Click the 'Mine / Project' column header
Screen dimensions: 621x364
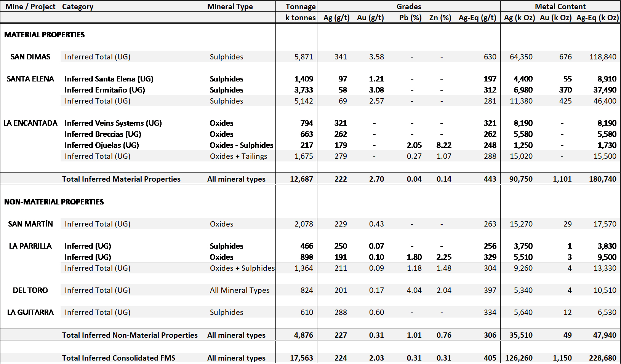pos(30,6)
